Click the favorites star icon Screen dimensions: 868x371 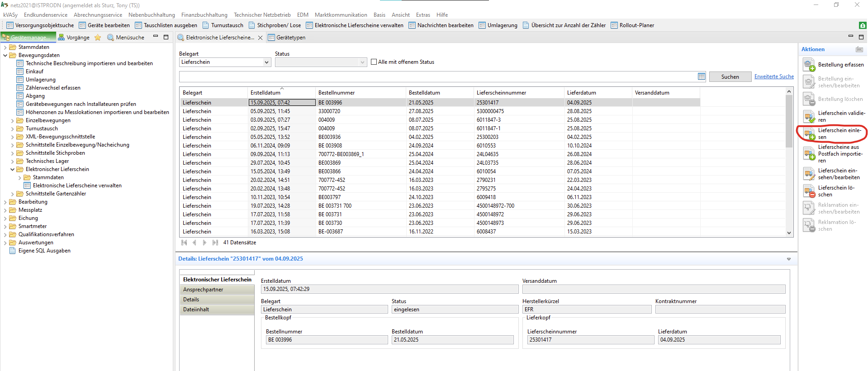point(98,38)
